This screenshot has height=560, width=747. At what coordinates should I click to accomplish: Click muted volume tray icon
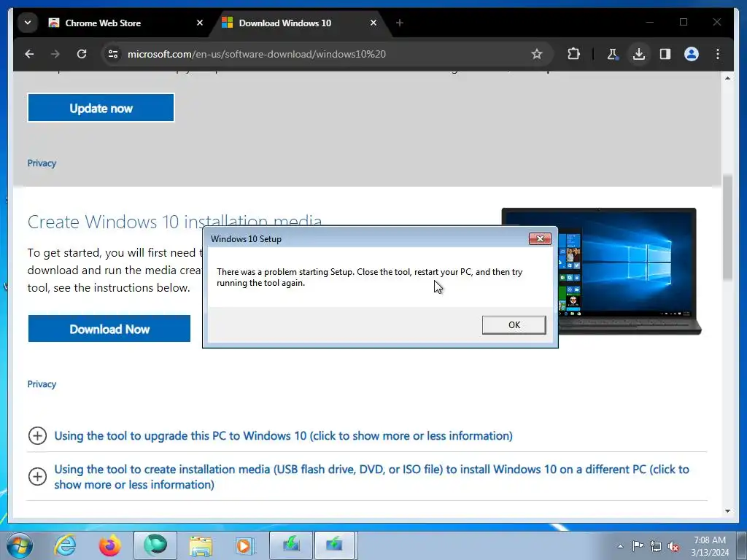[x=673, y=546]
